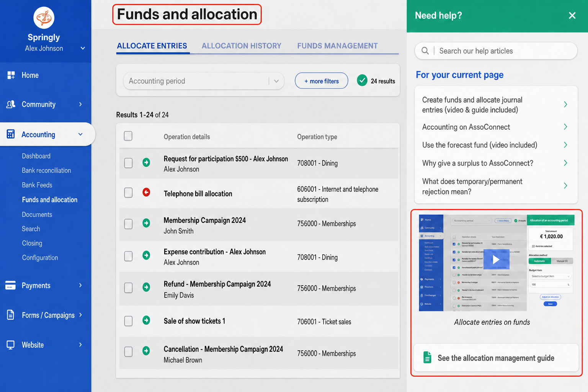Click the help search magnifier icon

pos(425,51)
